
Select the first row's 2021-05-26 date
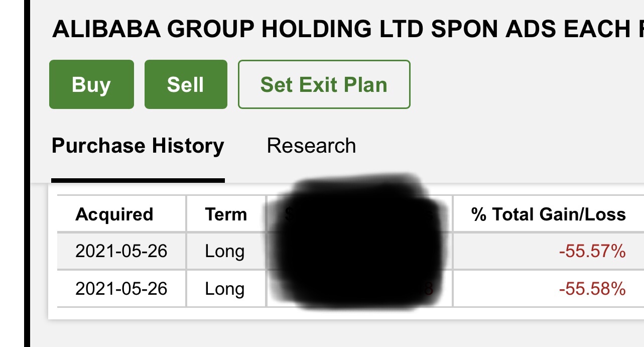click(x=121, y=251)
